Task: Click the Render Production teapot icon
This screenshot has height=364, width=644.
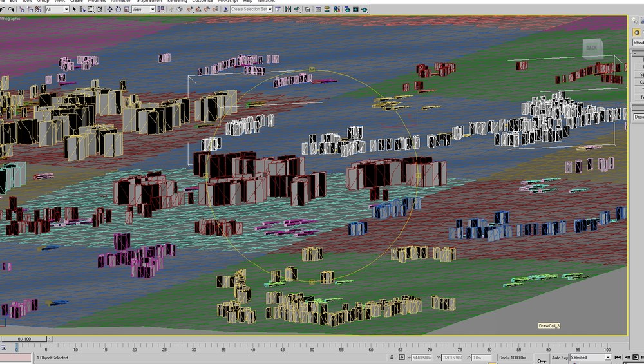Action: [365, 9]
